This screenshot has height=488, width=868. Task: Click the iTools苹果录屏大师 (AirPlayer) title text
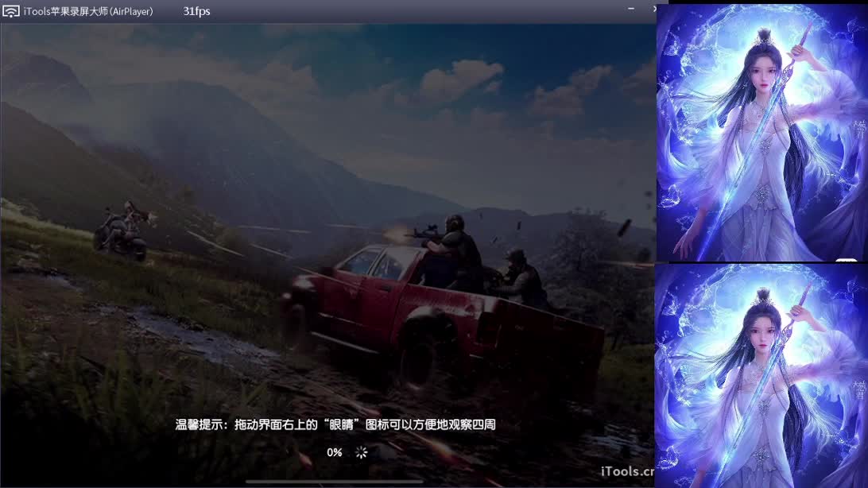point(88,11)
